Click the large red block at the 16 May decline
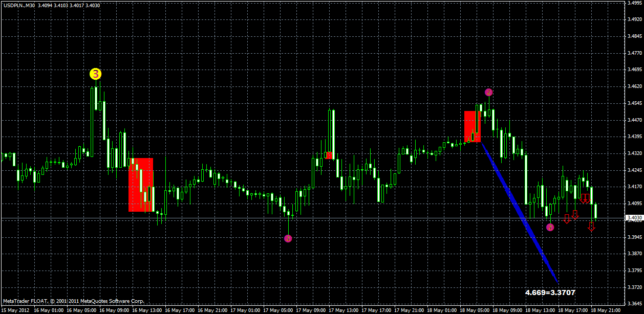This screenshot has height=314, width=644. (x=141, y=184)
